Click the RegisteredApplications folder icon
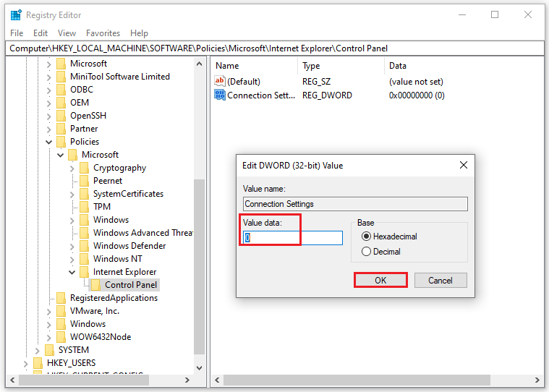The height and width of the screenshot is (392, 549). point(61,298)
